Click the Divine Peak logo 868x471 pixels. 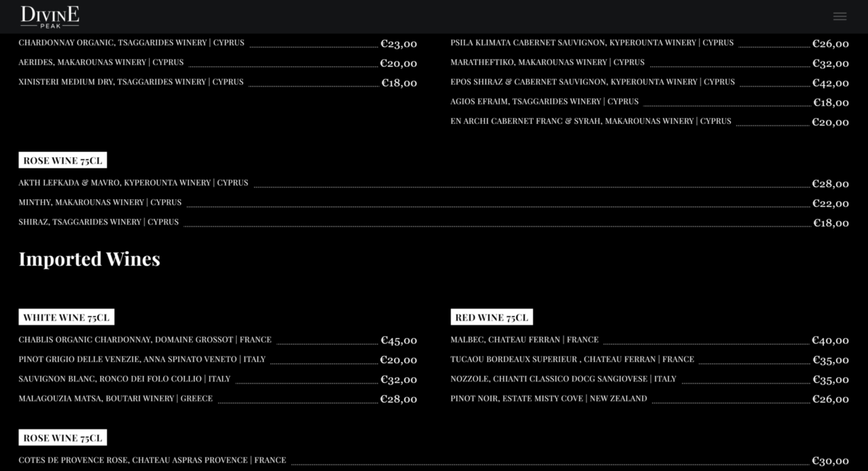click(50, 17)
